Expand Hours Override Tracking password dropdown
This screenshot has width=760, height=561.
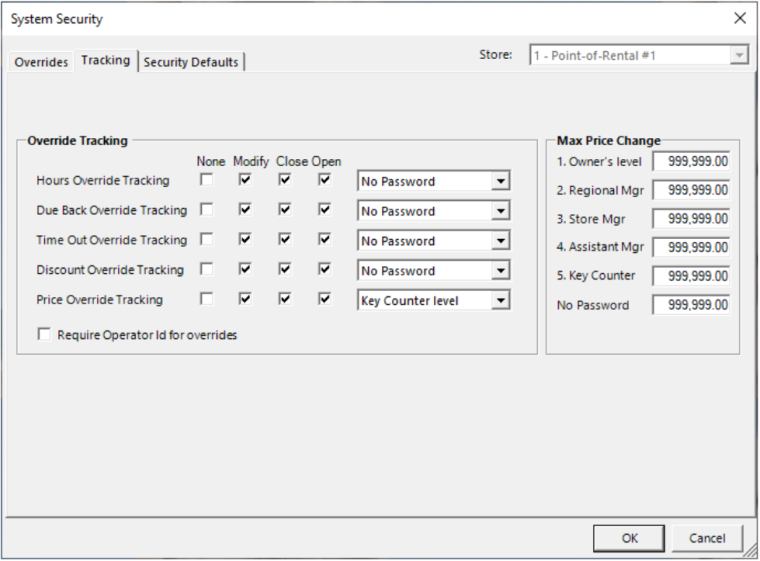tap(500, 181)
